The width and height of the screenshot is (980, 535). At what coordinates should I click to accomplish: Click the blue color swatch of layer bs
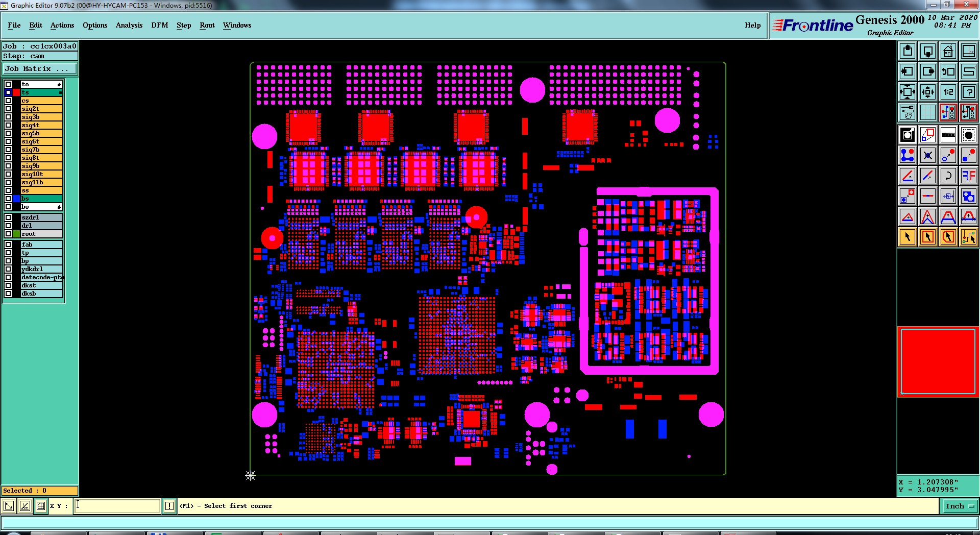coord(16,199)
